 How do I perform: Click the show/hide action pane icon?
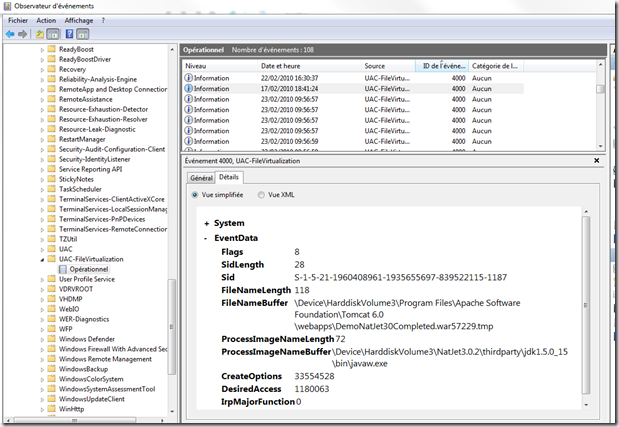click(x=83, y=34)
